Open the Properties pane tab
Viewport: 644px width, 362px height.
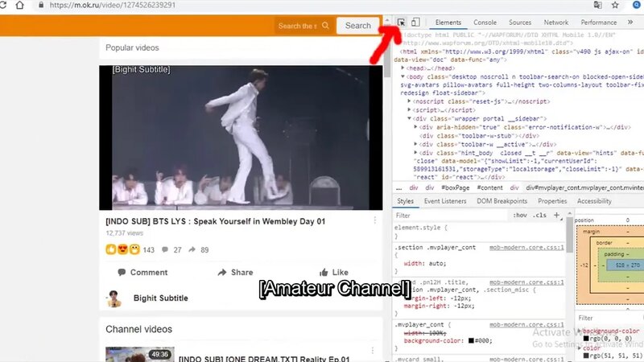point(552,201)
